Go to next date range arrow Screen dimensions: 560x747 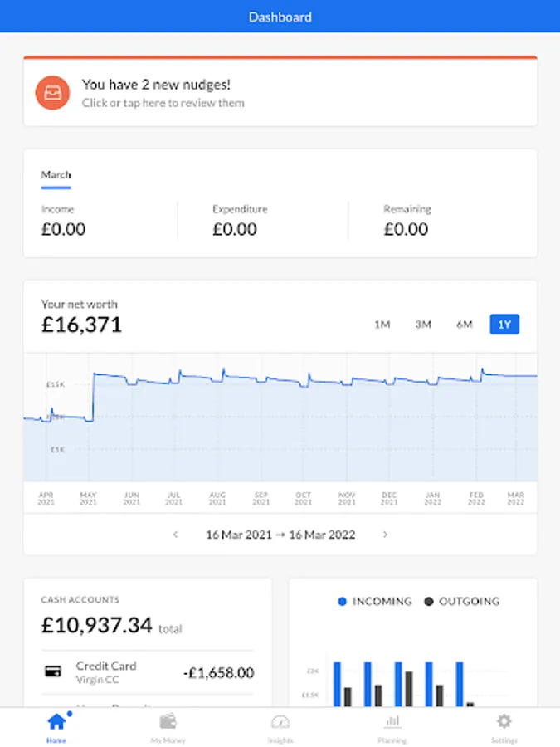click(x=385, y=535)
